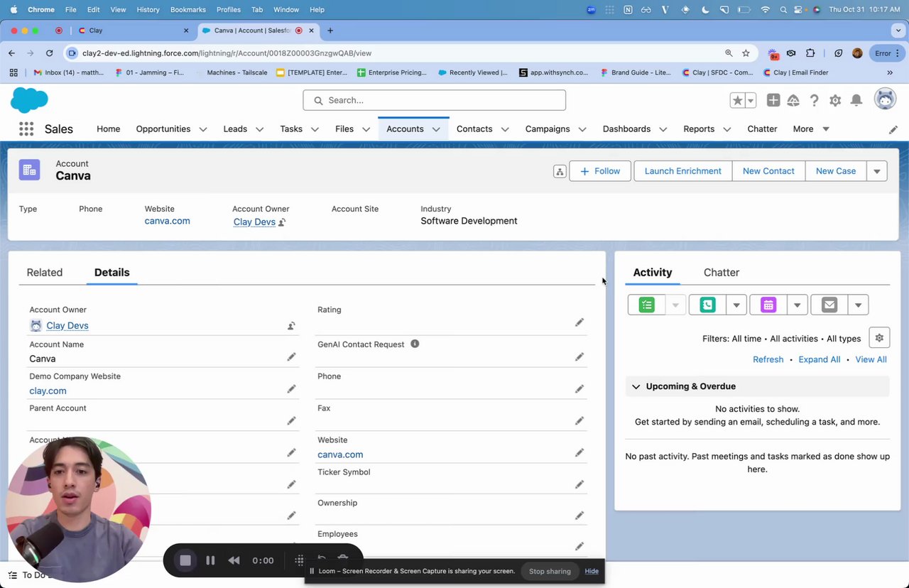This screenshot has height=588, width=909.
Task: Stop the Loom recording
Action: 185,560
